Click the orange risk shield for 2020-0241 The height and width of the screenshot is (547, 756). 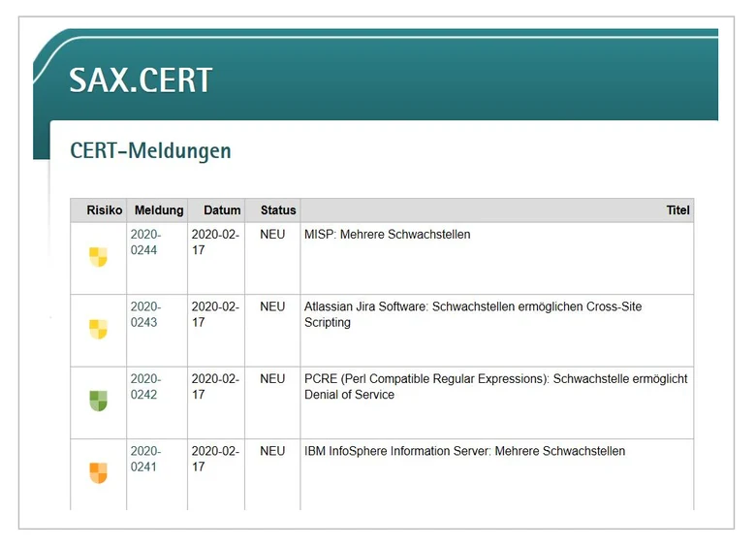click(98, 473)
